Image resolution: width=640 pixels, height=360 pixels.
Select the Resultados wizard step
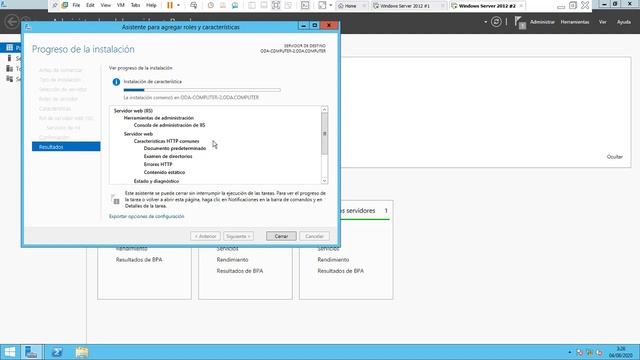[x=66, y=147]
